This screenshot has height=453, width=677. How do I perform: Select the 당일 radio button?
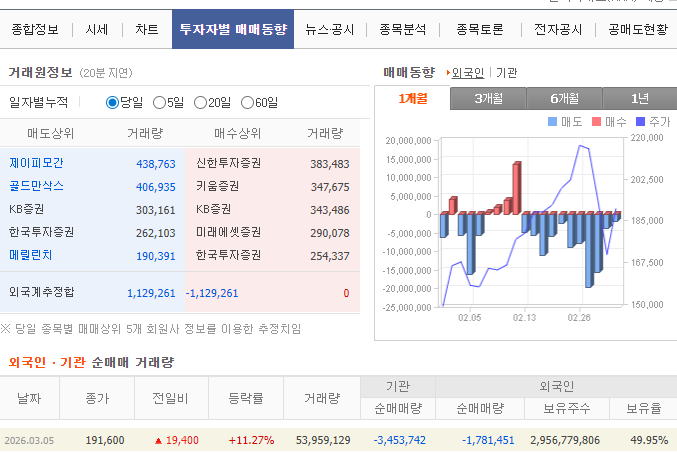112,102
